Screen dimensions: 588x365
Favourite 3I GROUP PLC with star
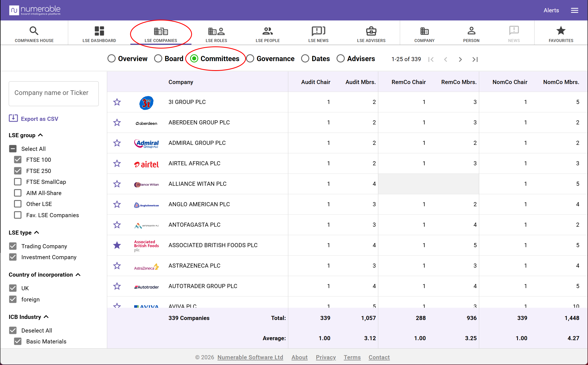coord(117,102)
